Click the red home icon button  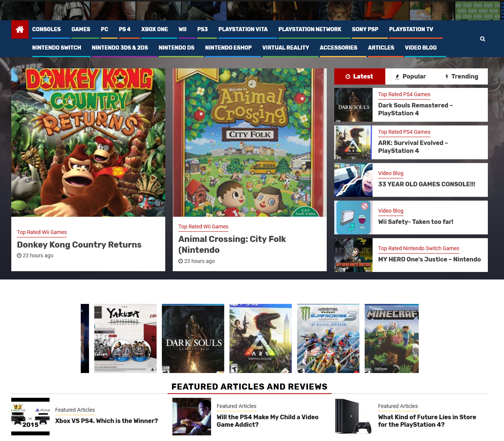20,29
